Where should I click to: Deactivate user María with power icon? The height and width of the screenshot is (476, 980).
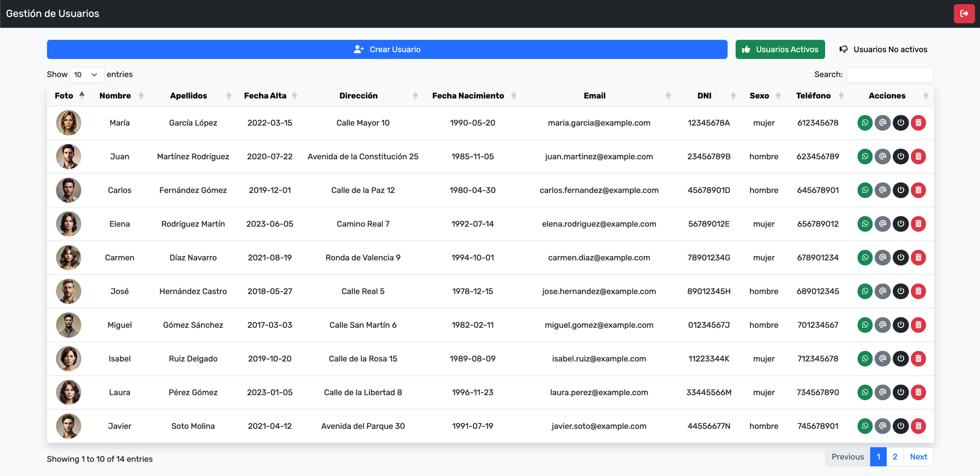[x=900, y=123]
